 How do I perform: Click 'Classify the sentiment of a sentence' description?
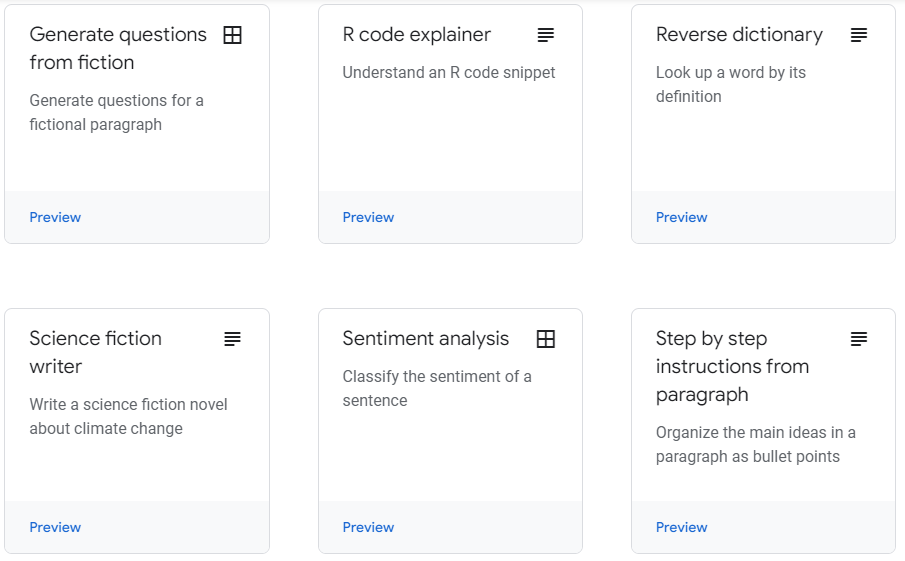tap(437, 388)
